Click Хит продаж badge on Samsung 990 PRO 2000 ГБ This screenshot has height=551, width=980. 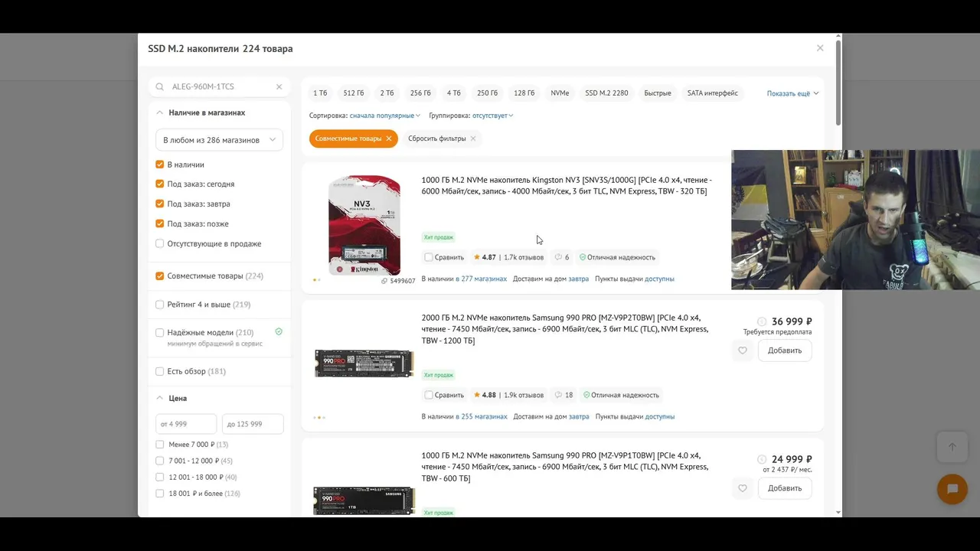point(439,375)
